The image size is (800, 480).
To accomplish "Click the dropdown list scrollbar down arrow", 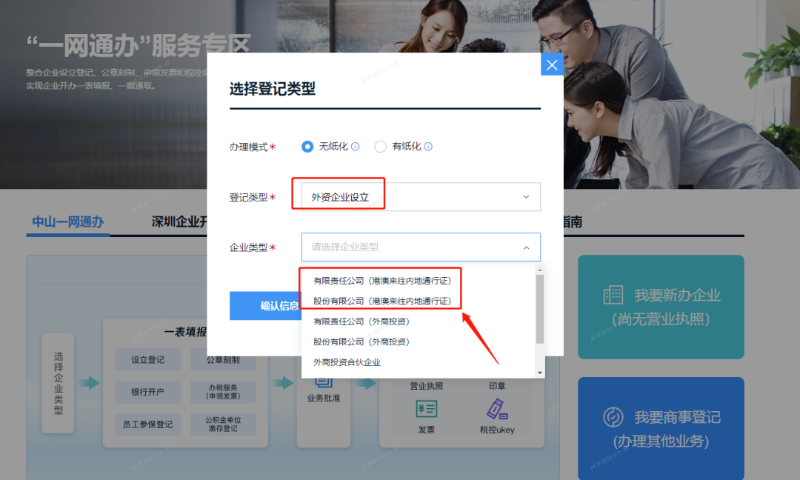I will click(x=540, y=372).
